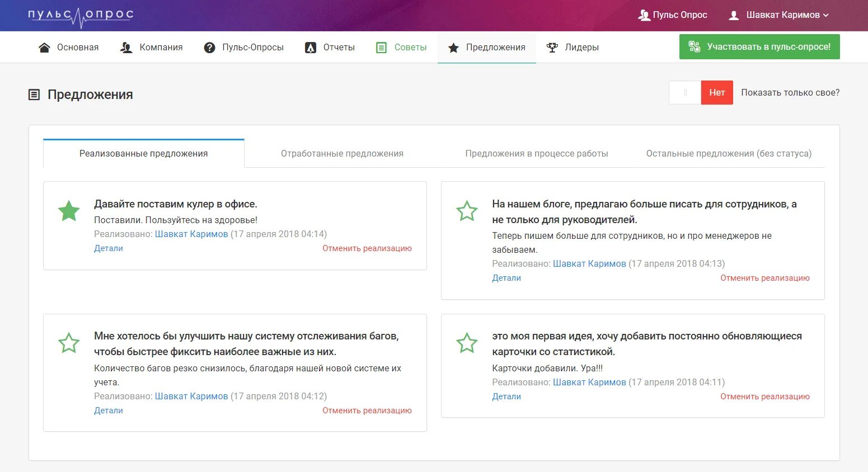
Task: Toggle the filled star on the кулер suggestion
Action: click(x=69, y=211)
